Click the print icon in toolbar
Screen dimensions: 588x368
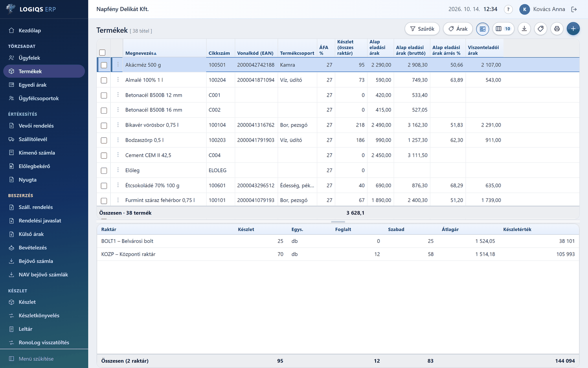(557, 29)
